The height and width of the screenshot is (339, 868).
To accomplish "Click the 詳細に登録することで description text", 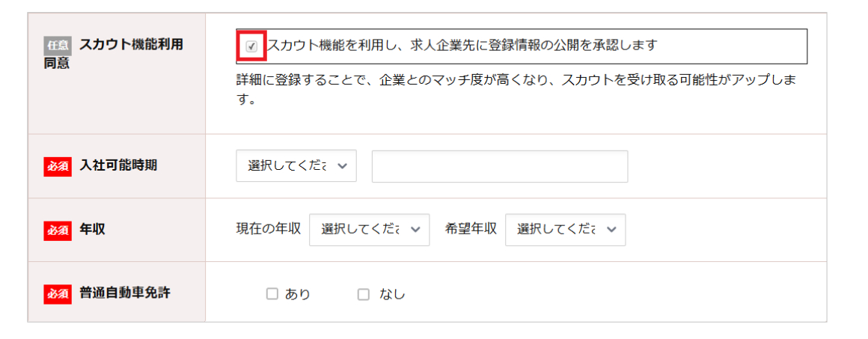I will (x=515, y=80).
